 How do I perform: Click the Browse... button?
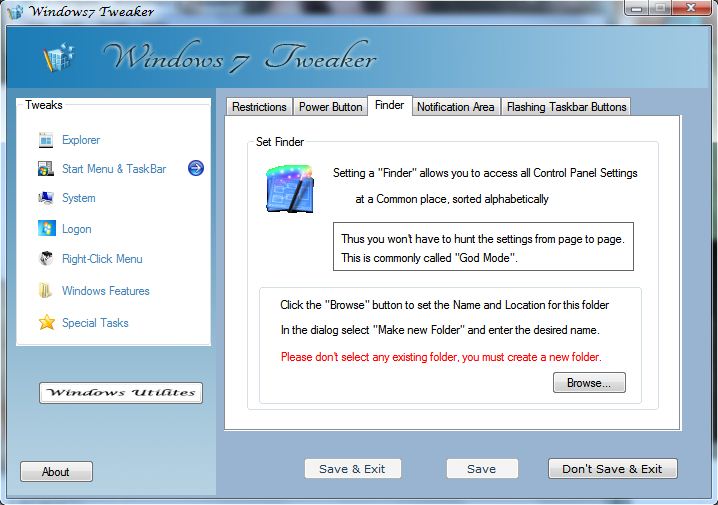pos(589,382)
